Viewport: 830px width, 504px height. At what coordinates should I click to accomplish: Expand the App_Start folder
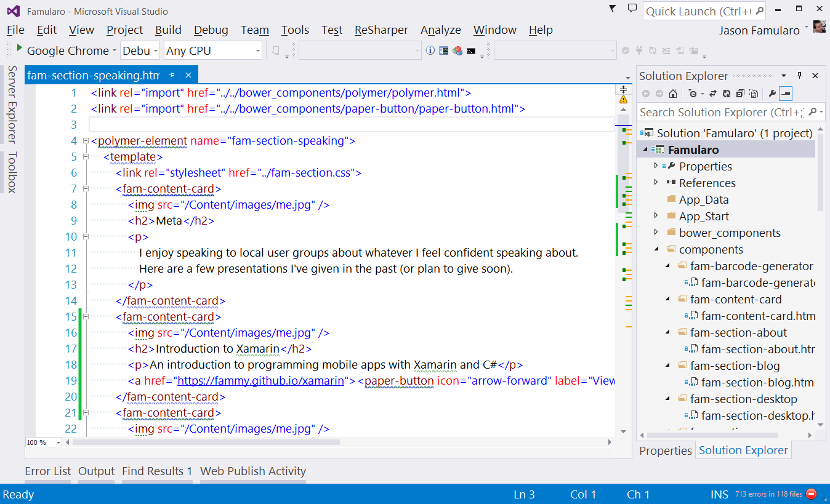(656, 216)
